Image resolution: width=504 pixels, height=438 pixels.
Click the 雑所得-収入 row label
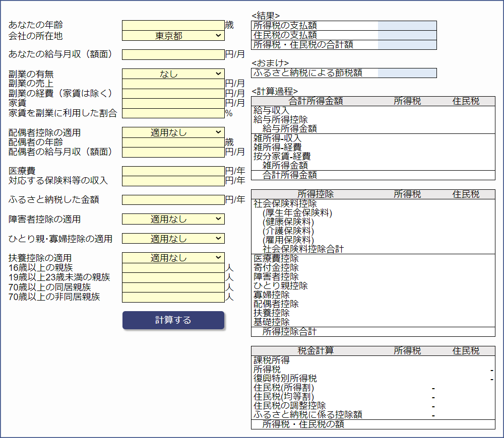click(x=277, y=138)
